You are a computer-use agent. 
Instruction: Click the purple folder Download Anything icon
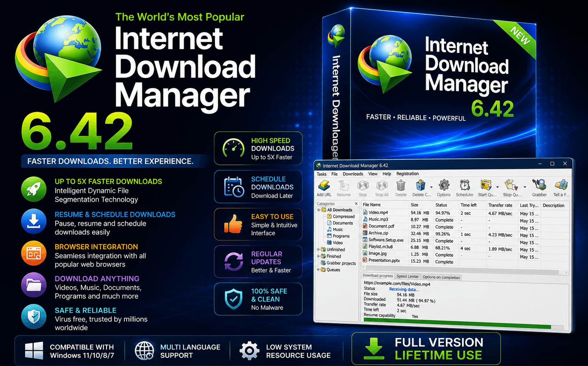click(34, 285)
